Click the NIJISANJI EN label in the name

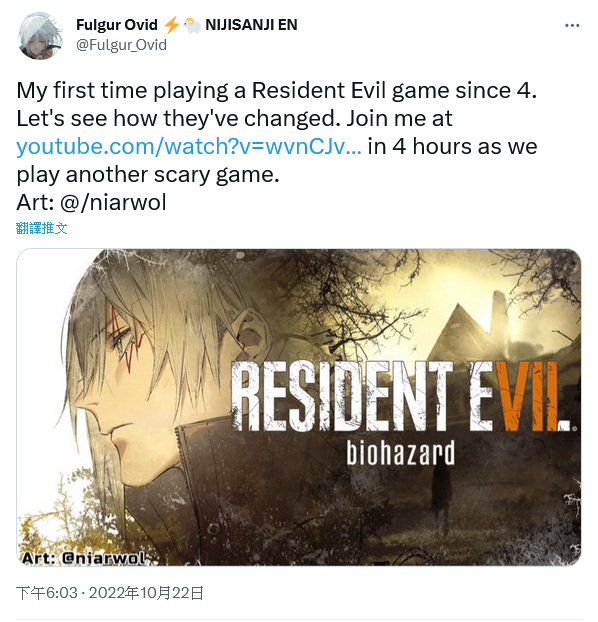(x=251, y=25)
